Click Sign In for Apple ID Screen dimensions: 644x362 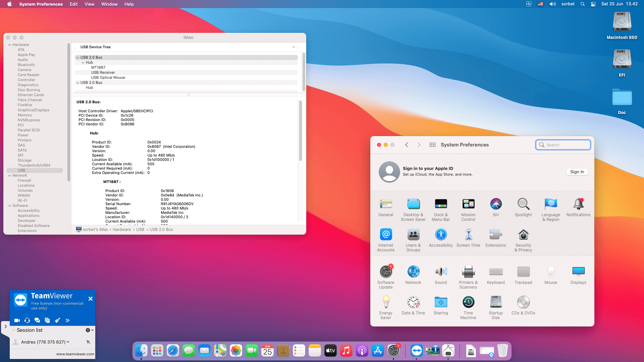click(577, 172)
